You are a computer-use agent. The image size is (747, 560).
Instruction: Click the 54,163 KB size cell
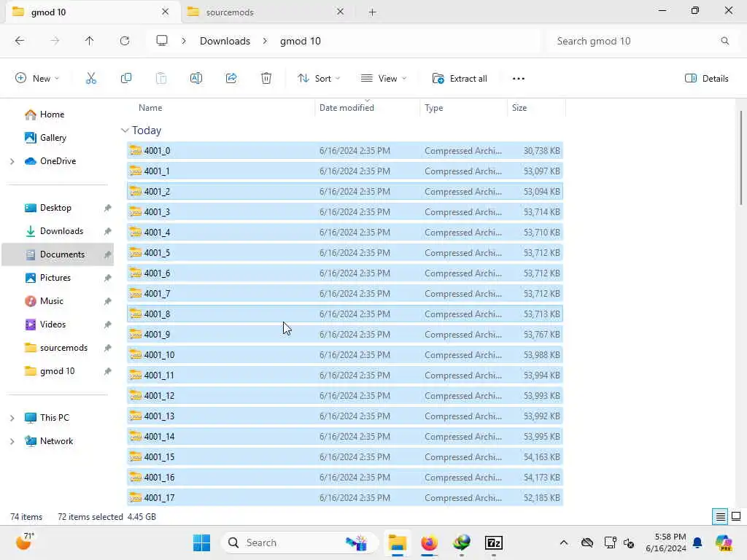point(542,457)
